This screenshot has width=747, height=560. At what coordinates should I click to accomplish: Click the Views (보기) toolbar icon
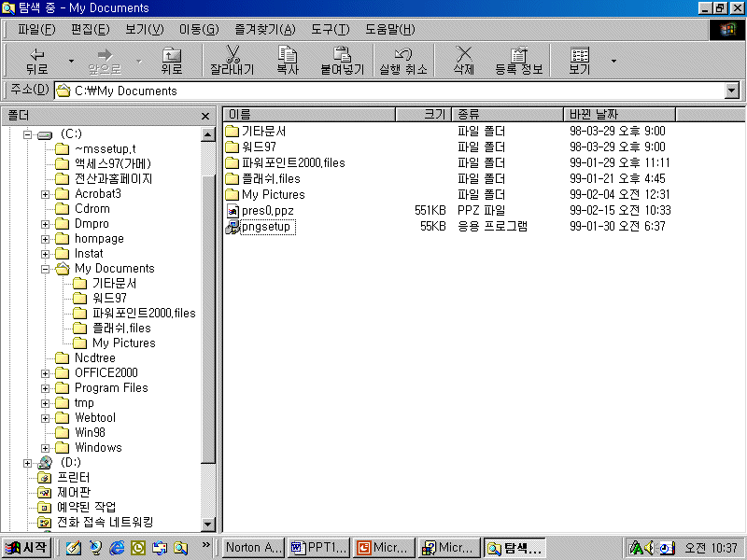pyautogui.click(x=580, y=54)
